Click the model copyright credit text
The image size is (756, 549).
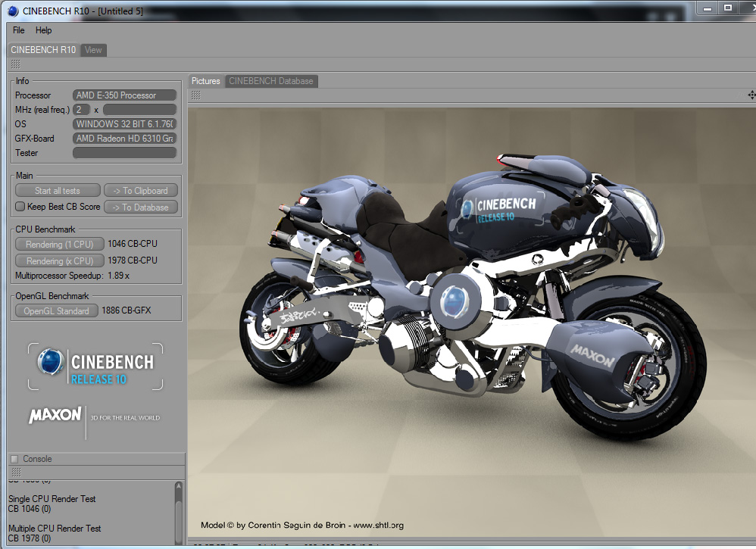coord(302,526)
